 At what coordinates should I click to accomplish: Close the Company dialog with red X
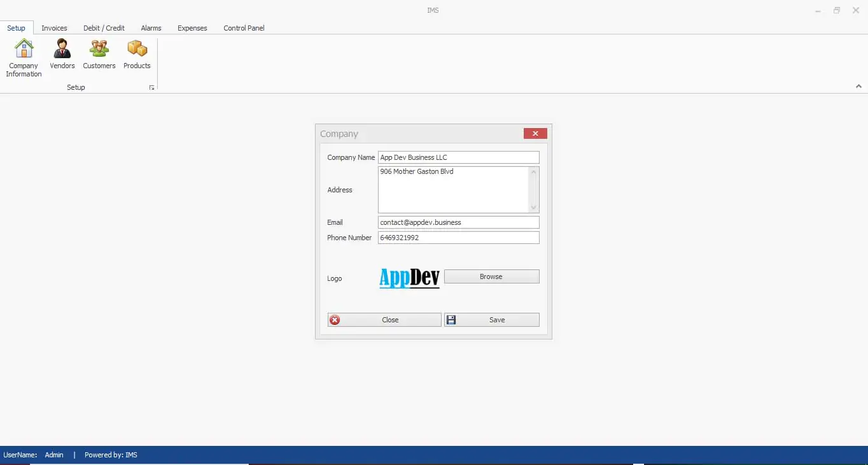click(x=535, y=133)
